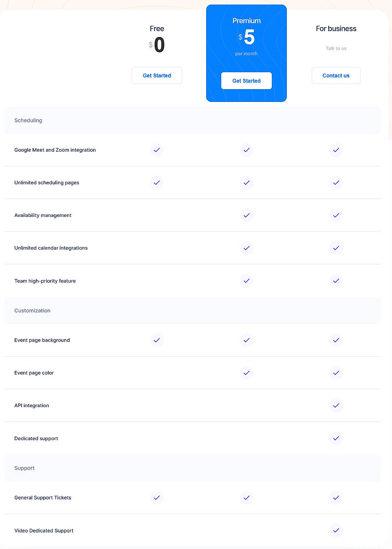Image resolution: width=392 pixels, height=549 pixels.
Task: Expand the Customization section header
Action: coord(192,310)
